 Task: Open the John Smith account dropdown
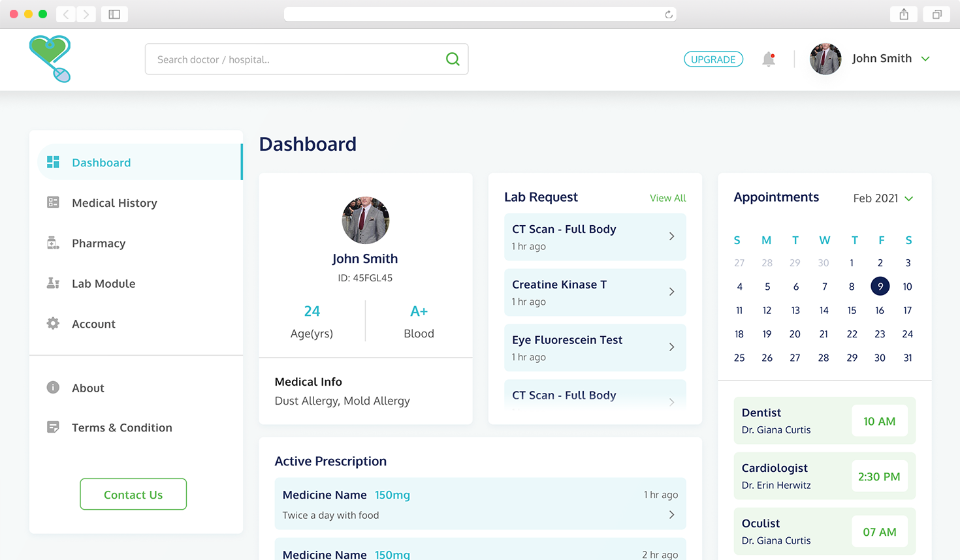point(925,59)
